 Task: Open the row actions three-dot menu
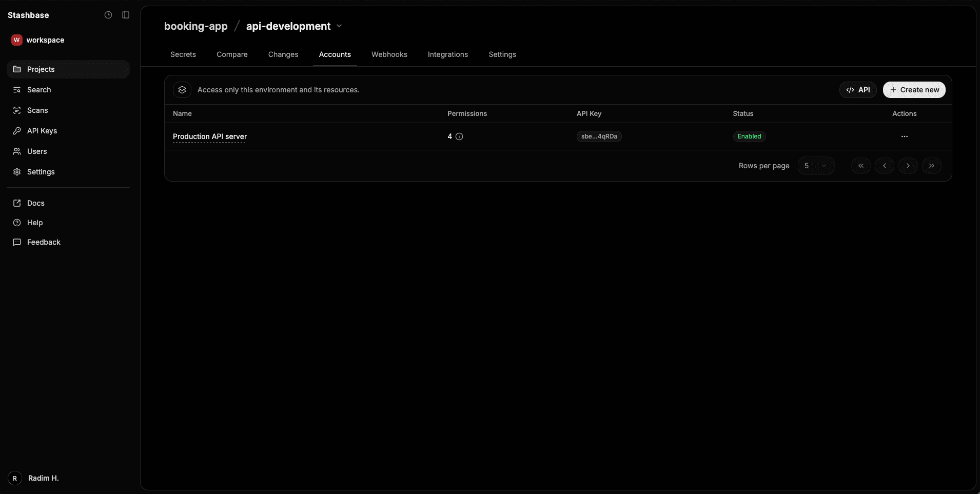pos(905,136)
